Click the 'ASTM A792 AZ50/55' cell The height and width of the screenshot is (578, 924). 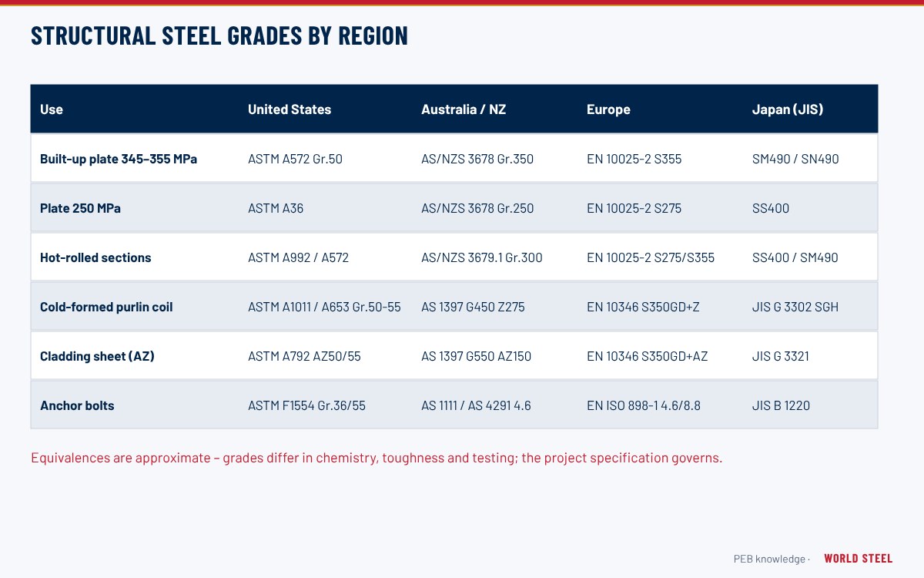pyautogui.click(x=304, y=356)
